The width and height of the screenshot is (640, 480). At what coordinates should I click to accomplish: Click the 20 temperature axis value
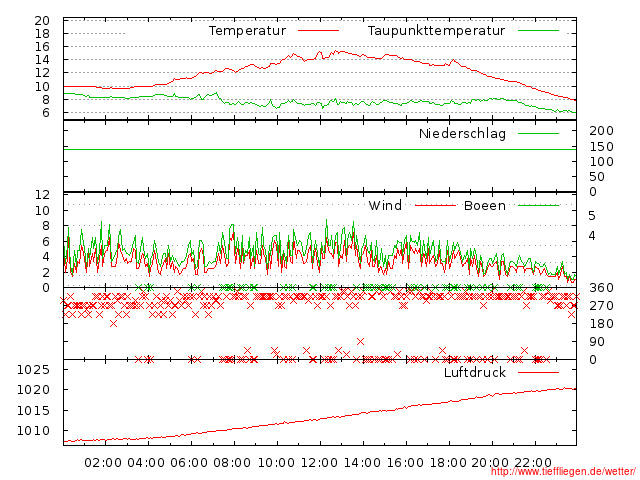click(x=42, y=20)
